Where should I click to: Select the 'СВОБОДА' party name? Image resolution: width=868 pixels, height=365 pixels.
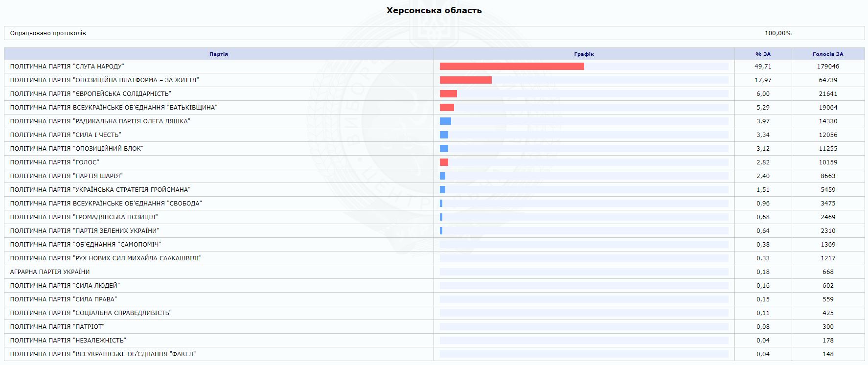point(106,204)
